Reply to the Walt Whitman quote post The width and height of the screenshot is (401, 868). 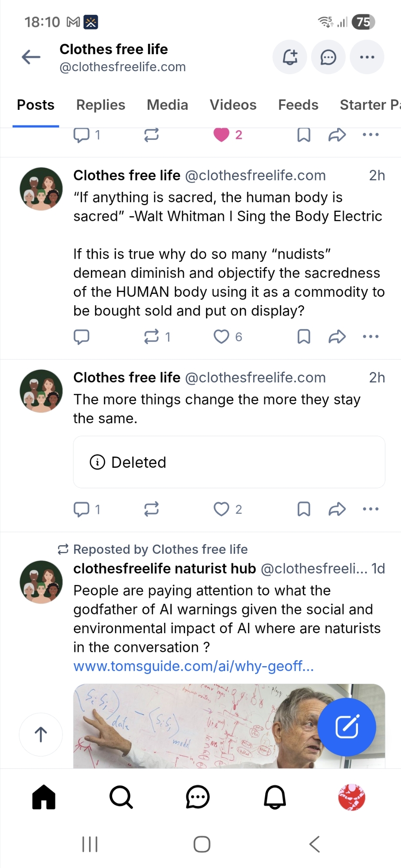point(82,337)
